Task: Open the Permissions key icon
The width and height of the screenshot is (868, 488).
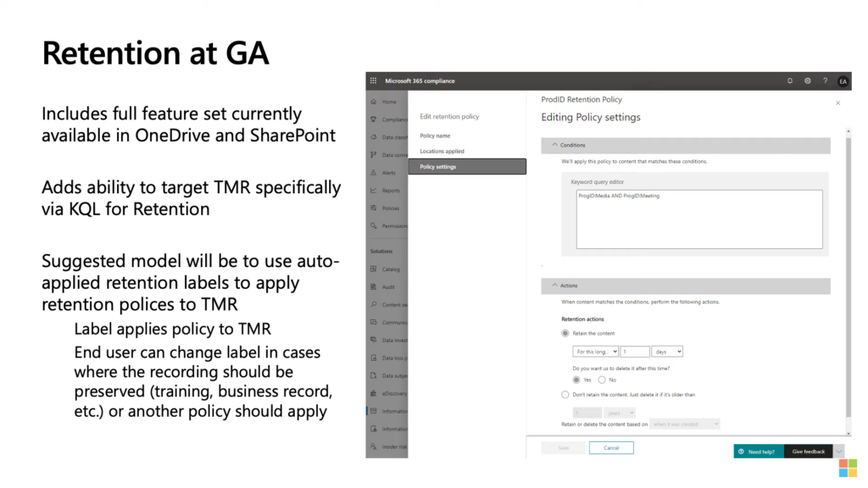Action: point(374,225)
